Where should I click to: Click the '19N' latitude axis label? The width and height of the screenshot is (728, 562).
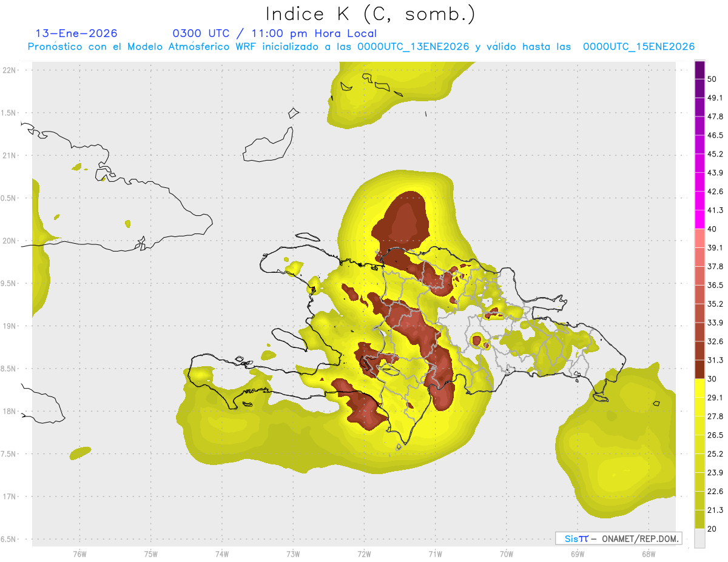click(9, 326)
